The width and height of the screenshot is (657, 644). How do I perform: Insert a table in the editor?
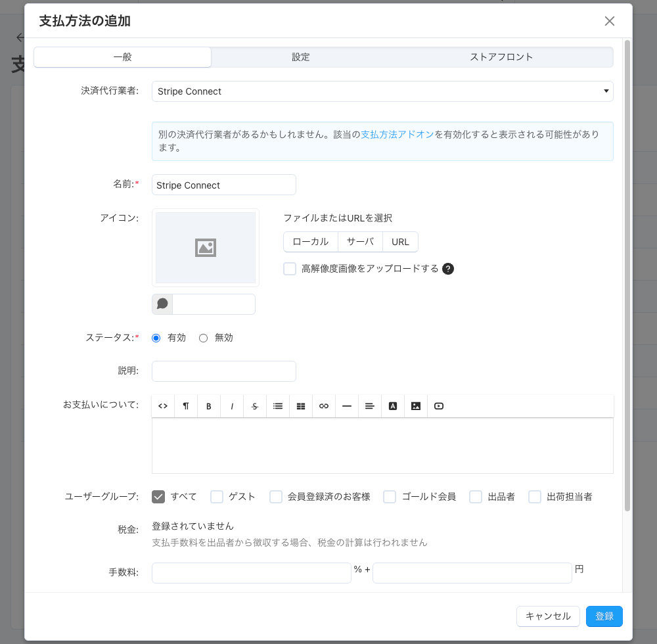pos(300,406)
